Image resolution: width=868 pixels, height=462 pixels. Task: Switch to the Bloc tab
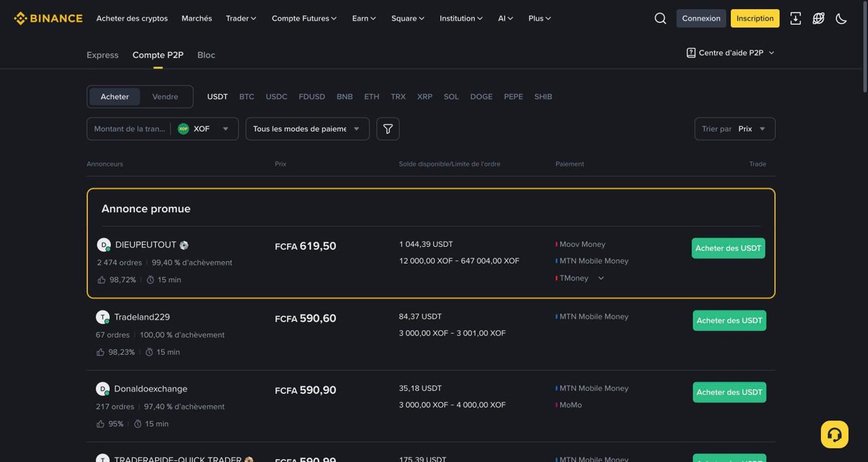click(x=206, y=55)
